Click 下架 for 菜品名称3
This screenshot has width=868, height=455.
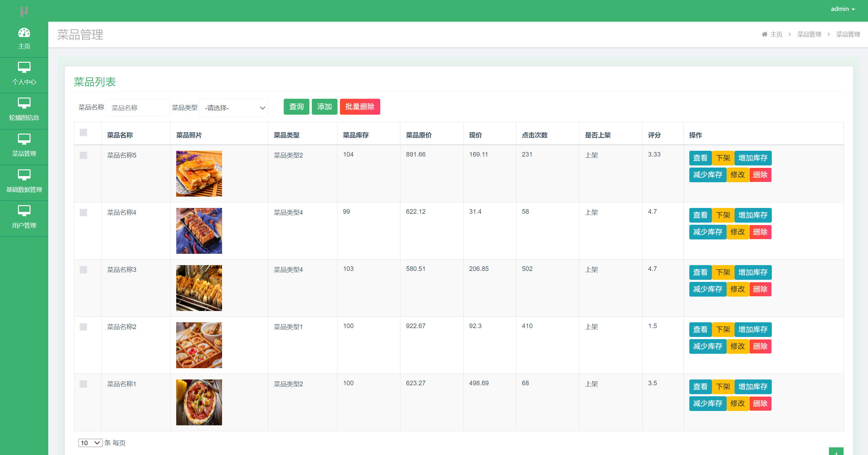point(723,272)
